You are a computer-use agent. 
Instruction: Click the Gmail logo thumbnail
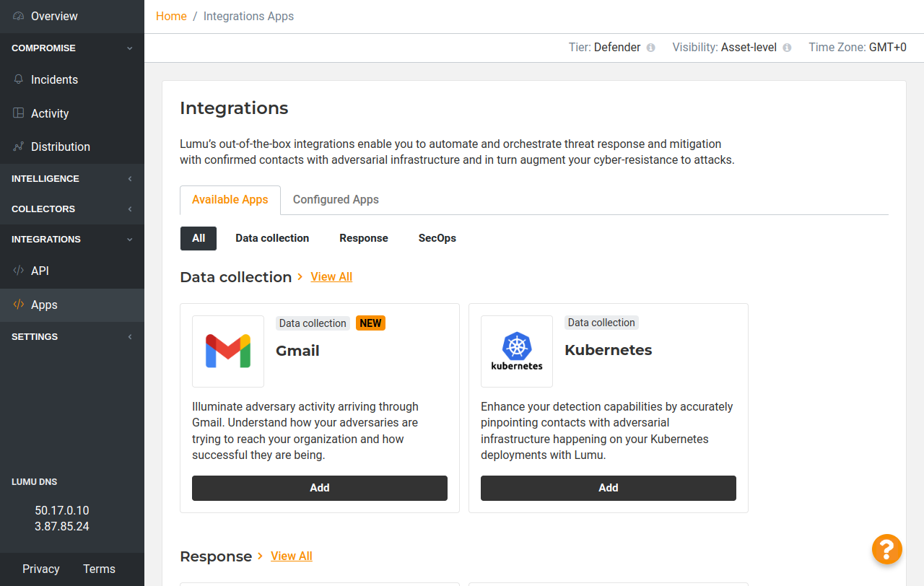tap(228, 351)
